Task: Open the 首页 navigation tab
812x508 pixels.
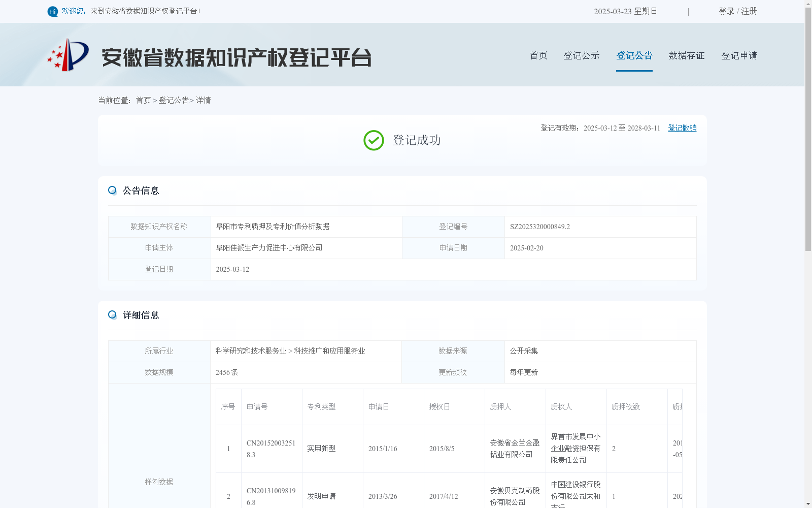Action: point(538,55)
